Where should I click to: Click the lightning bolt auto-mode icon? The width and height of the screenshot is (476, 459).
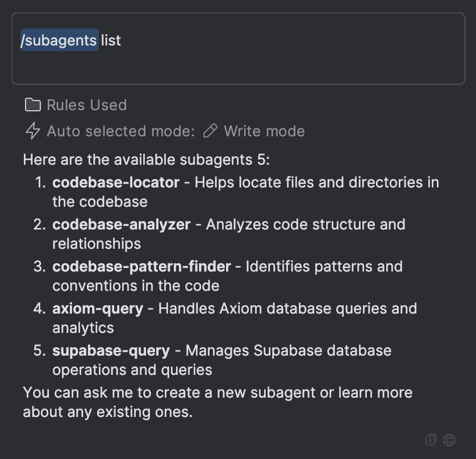pyautogui.click(x=32, y=131)
